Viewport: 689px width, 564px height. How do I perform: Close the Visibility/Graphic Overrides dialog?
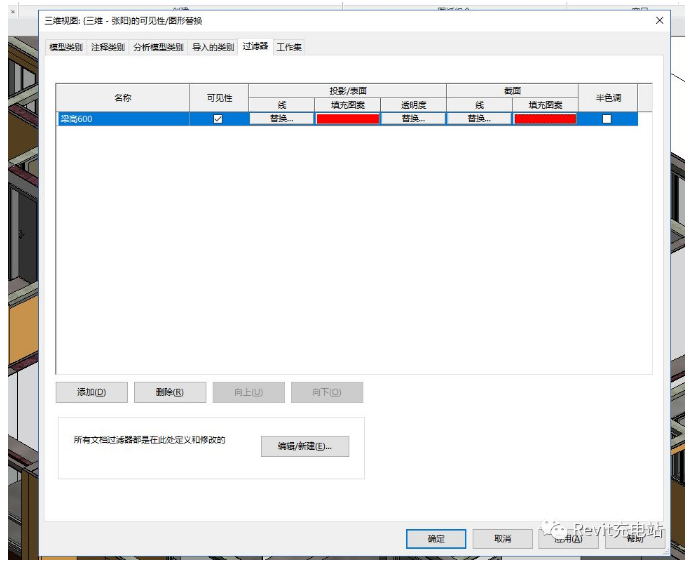[x=659, y=20]
